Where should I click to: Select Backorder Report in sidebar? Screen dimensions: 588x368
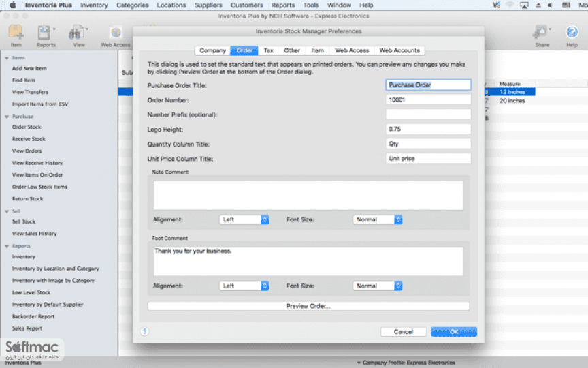[x=33, y=317]
